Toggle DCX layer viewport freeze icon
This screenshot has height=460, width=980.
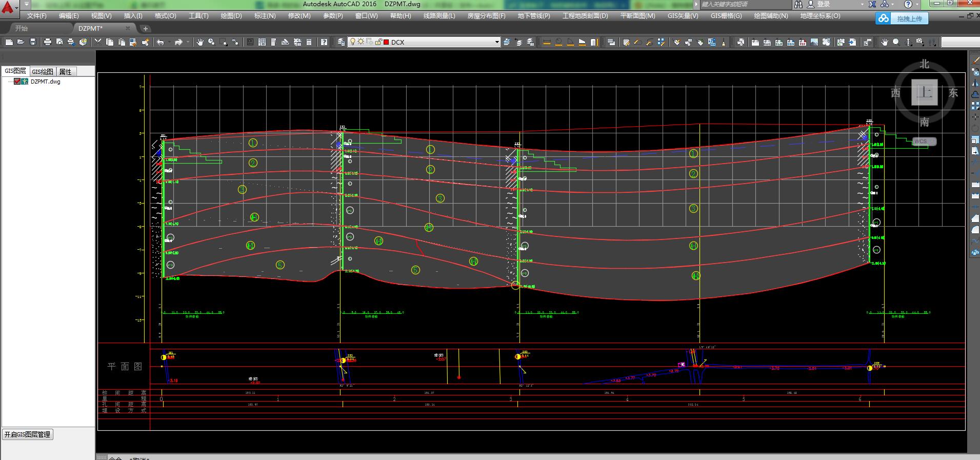coord(369,42)
